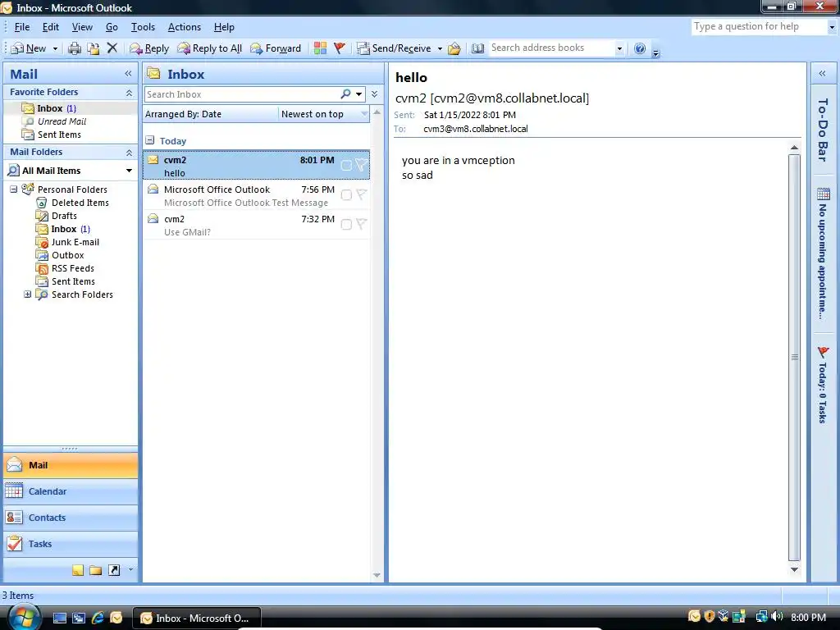Switch to the Tasks pane
Viewport: 840px width, 630px height.
[x=71, y=544]
